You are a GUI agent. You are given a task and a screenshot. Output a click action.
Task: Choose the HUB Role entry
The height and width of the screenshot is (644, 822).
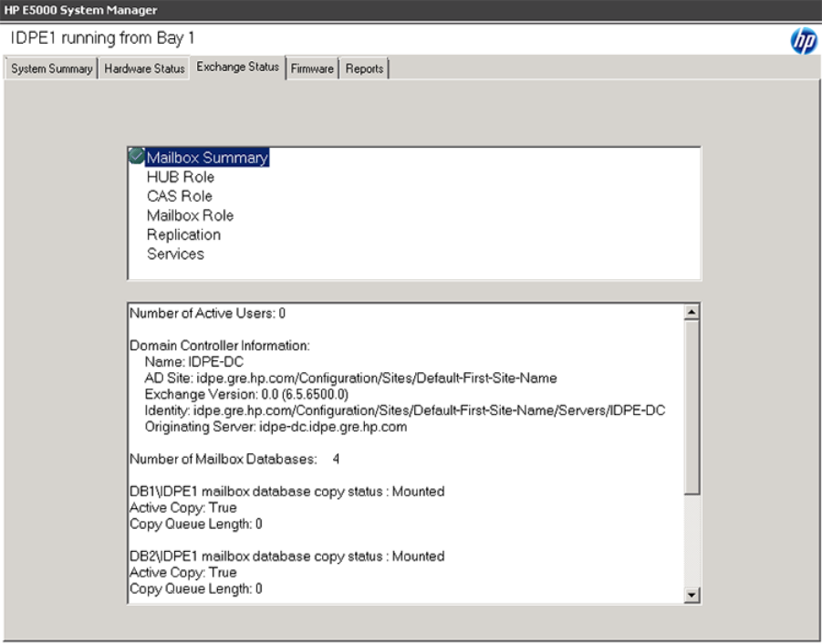coord(181,177)
